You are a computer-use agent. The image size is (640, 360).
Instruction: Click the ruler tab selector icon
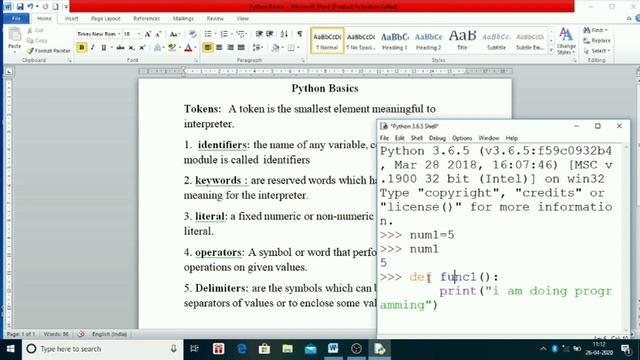click(9, 72)
